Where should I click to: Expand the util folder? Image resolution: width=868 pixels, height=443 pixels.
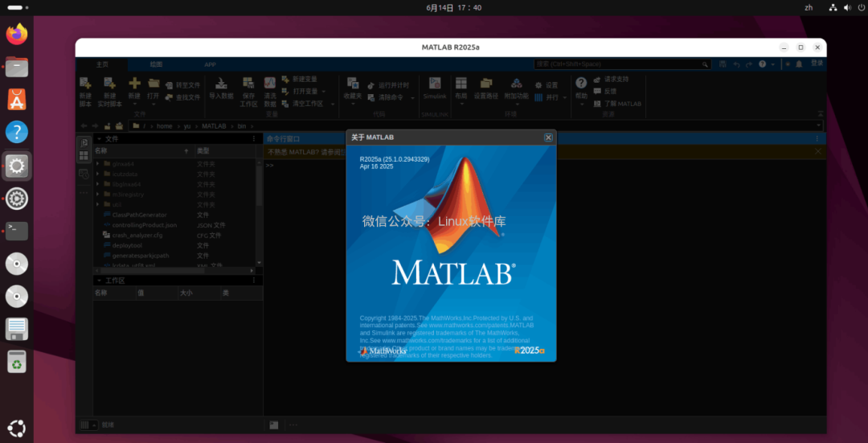coord(98,204)
